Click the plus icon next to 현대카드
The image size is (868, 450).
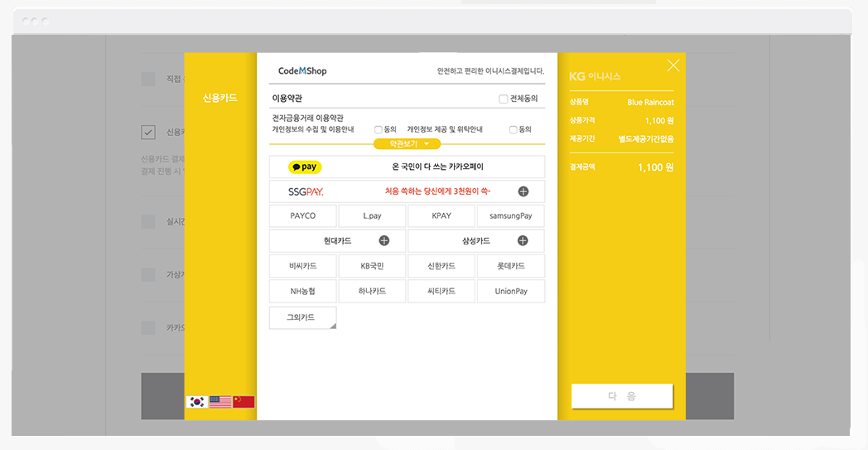tap(384, 241)
